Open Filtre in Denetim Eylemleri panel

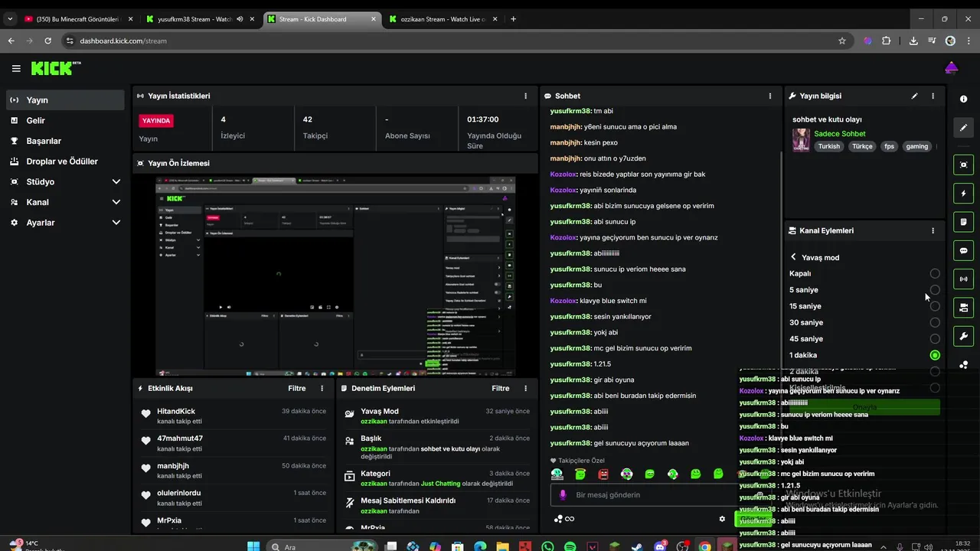point(501,388)
